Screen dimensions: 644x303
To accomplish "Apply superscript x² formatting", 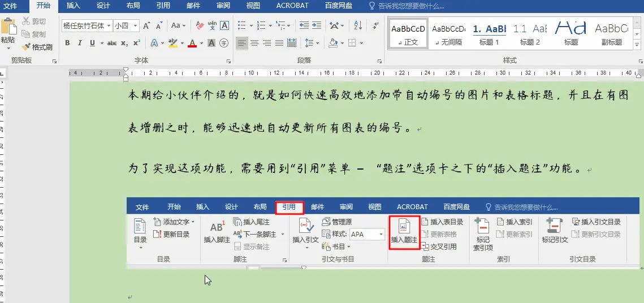I will 137,43.
